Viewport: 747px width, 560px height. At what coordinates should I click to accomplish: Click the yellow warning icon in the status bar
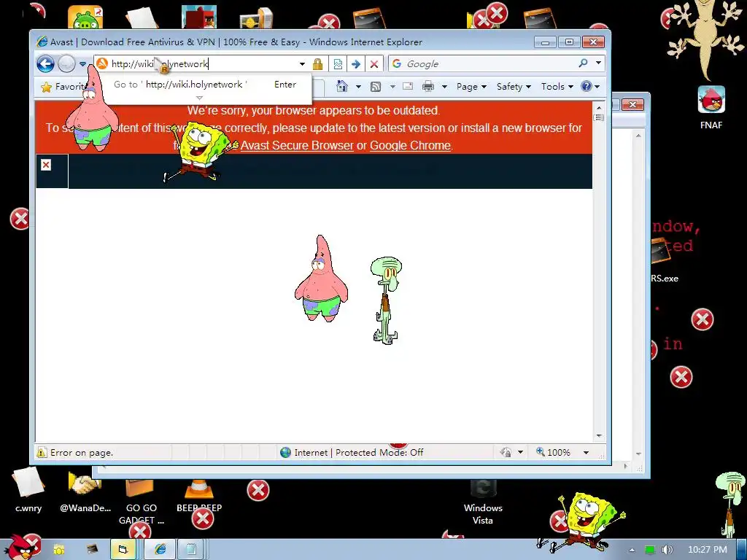click(42, 452)
